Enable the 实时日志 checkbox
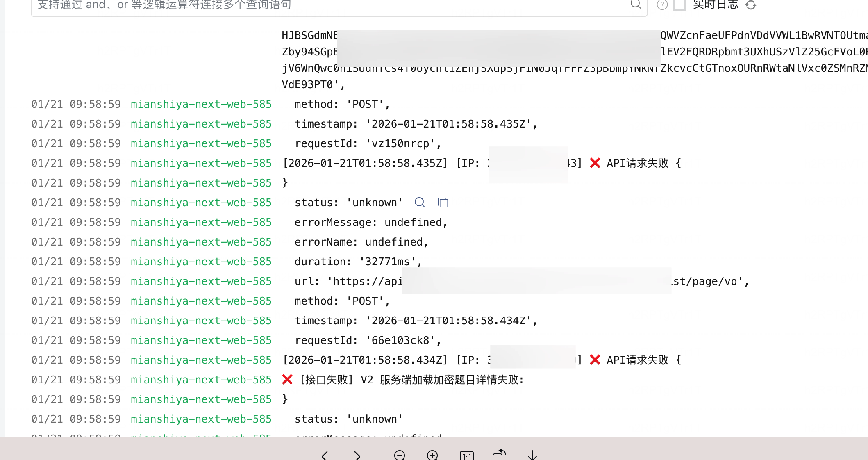This screenshot has height=460, width=868. coord(679,5)
